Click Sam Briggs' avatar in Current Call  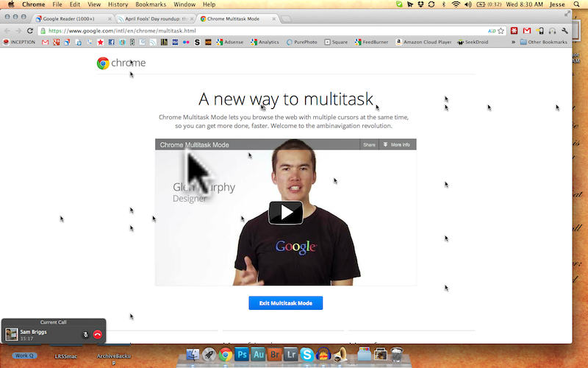12,334
